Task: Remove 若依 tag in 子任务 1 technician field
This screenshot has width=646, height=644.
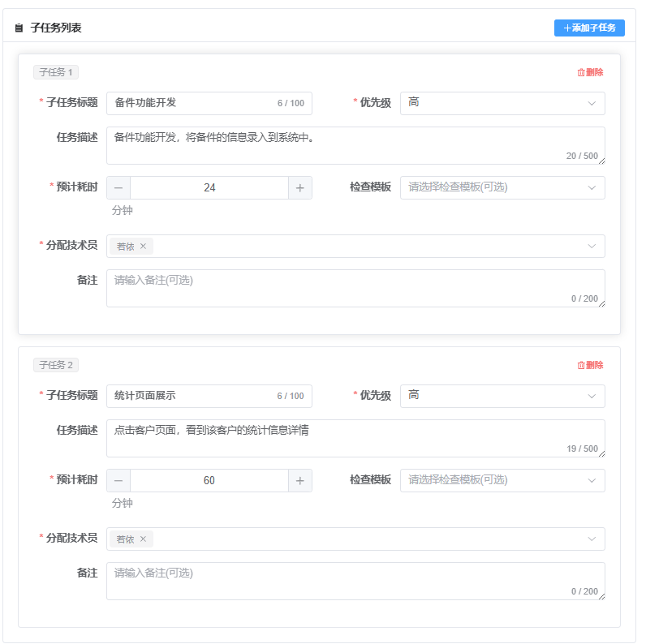Action: click(x=144, y=247)
